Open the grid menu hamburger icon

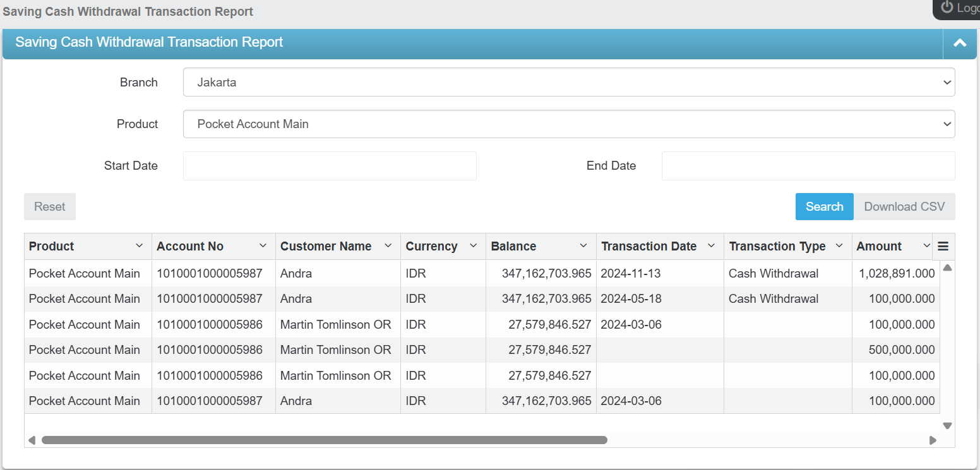(x=943, y=247)
